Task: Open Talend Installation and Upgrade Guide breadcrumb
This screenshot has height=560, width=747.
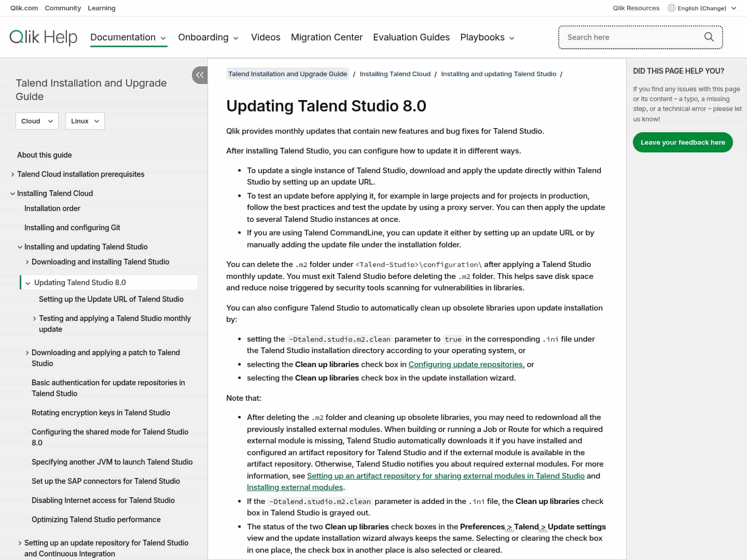Action: click(x=288, y=74)
